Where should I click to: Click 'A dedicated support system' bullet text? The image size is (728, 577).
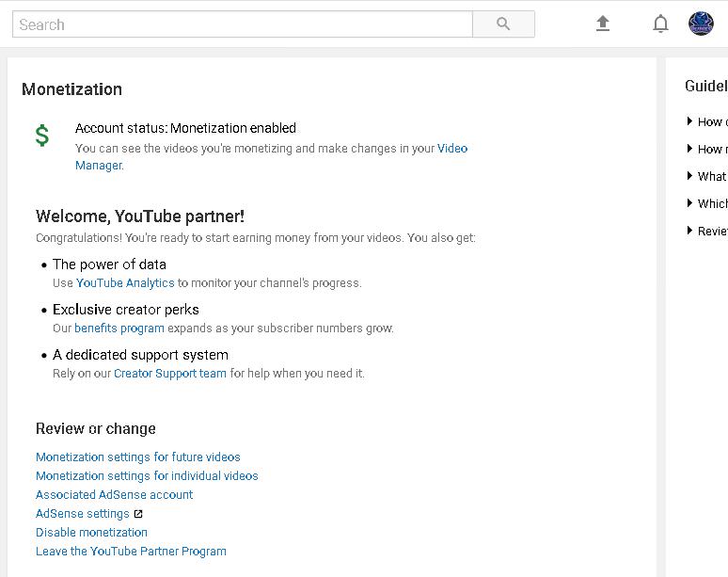pyautogui.click(x=141, y=355)
